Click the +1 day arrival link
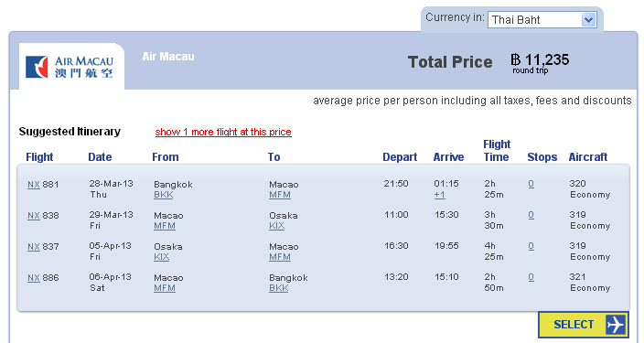This screenshot has height=343, width=644. click(x=439, y=195)
